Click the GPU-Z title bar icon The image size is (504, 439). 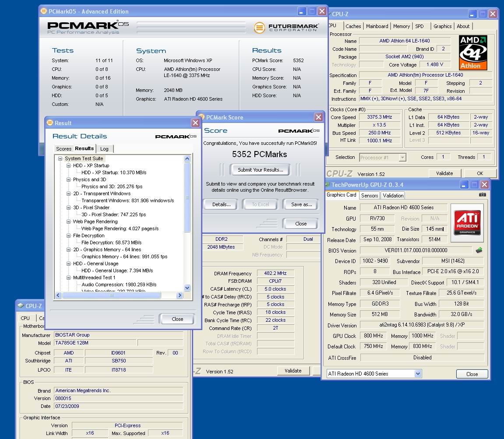pos(327,184)
